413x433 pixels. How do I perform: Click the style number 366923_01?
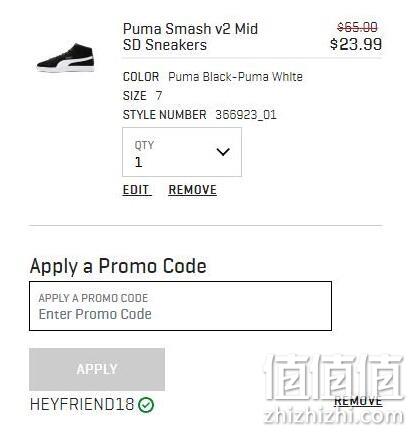[x=246, y=115]
